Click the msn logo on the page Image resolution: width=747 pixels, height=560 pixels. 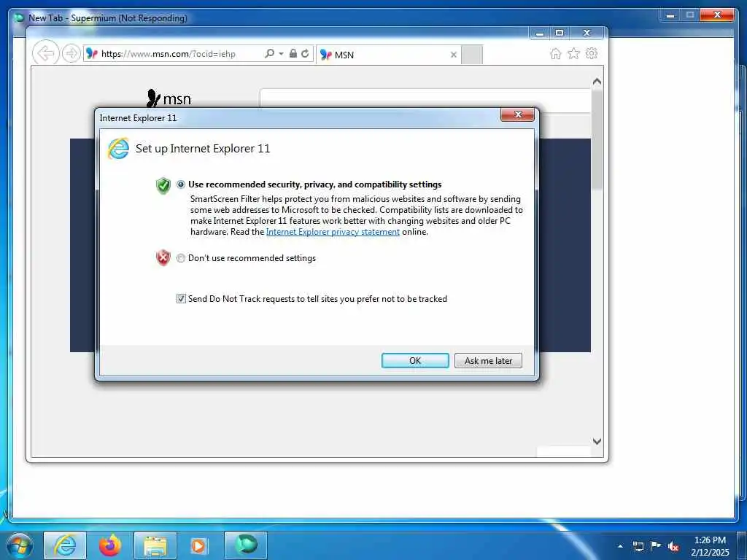[x=169, y=98]
